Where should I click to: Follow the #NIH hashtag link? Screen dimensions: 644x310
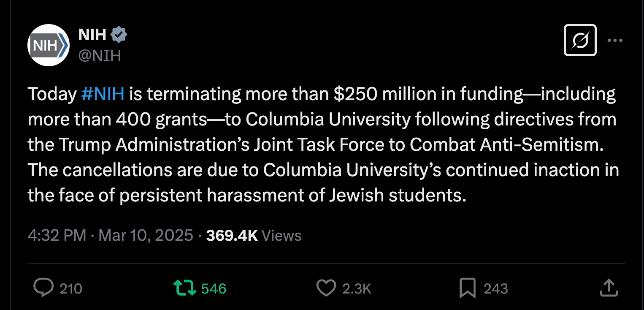pyautogui.click(x=103, y=94)
